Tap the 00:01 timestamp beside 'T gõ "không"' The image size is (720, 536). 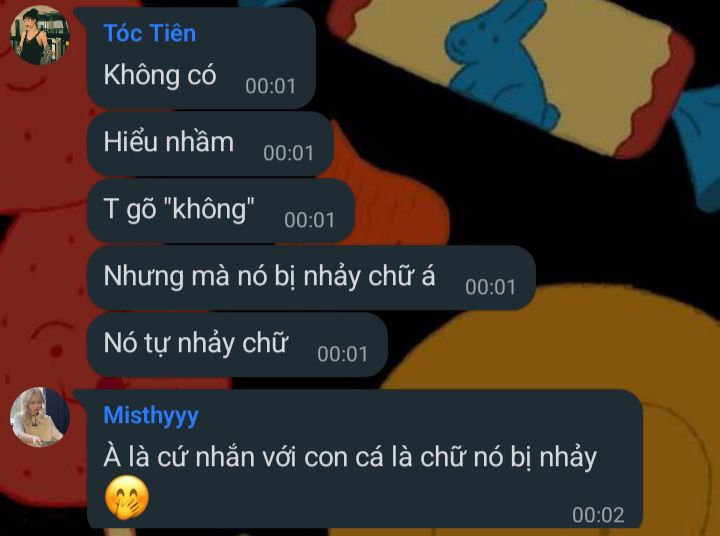[x=309, y=220]
